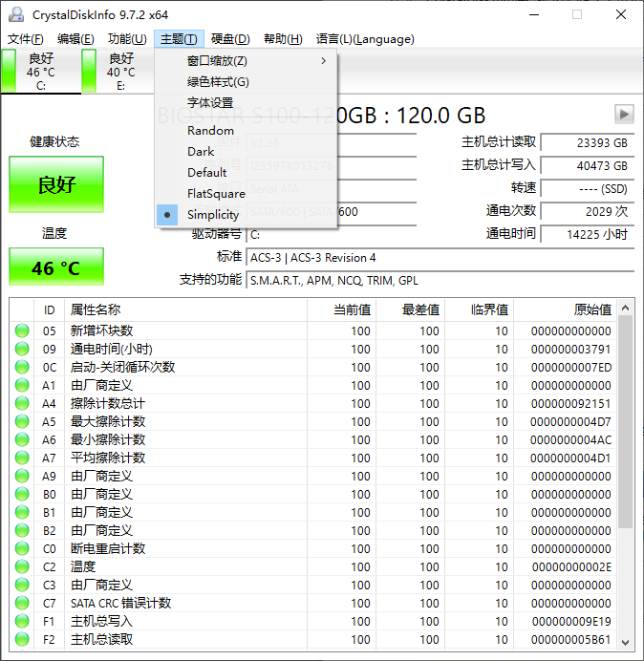Switch to the E: disk 40 °C tab
644x661 pixels.
[x=117, y=71]
